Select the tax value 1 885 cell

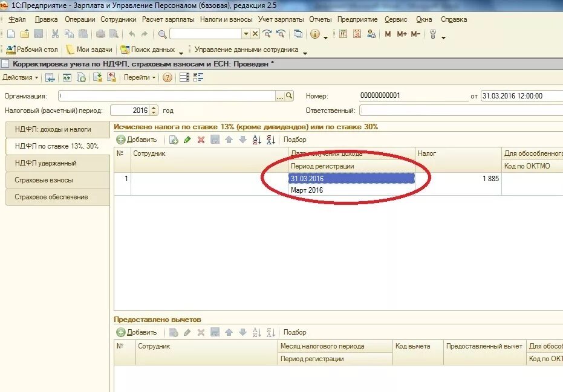click(458, 179)
